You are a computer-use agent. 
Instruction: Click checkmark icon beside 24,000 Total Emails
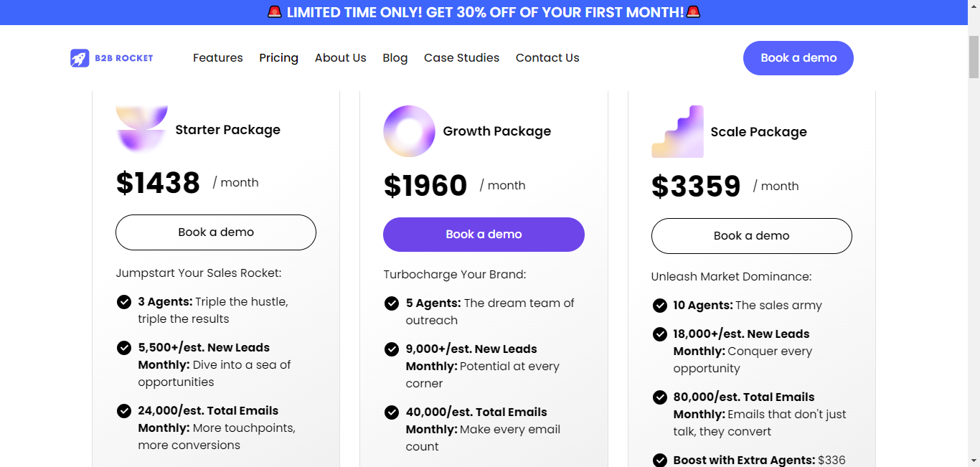[x=124, y=411]
